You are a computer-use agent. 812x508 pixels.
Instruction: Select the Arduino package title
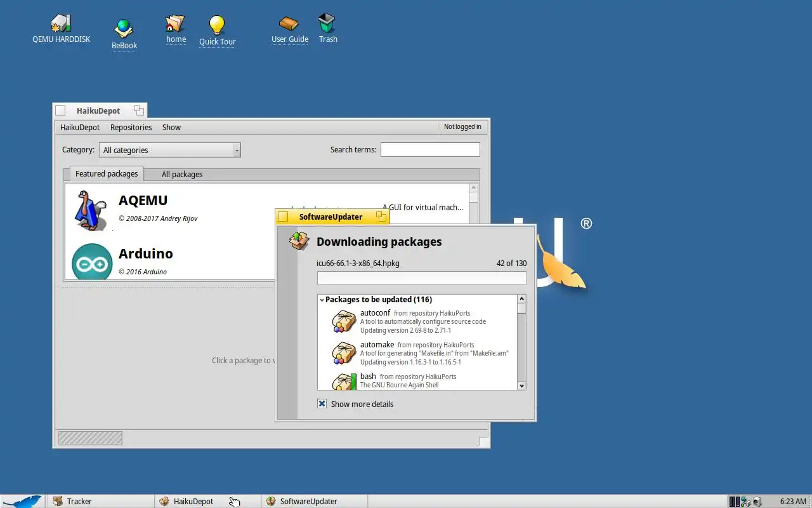[x=145, y=253]
